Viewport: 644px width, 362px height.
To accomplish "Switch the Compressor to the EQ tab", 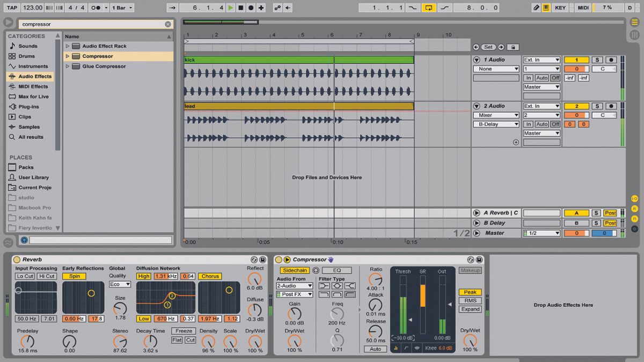I will coord(336,270).
